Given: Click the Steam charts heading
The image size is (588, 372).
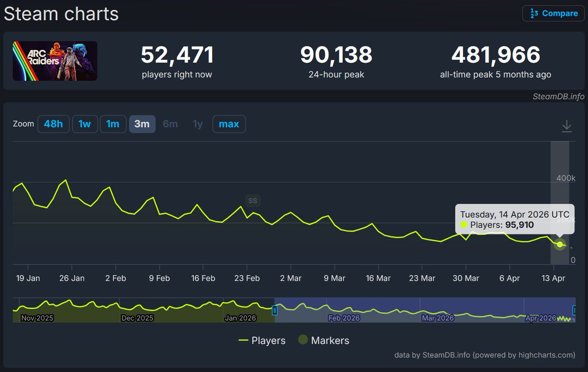Looking at the screenshot, I should pos(61,14).
